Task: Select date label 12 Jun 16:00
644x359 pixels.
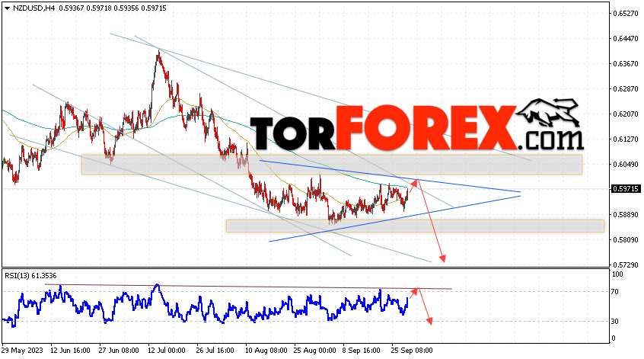Action: tap(70, 351)
